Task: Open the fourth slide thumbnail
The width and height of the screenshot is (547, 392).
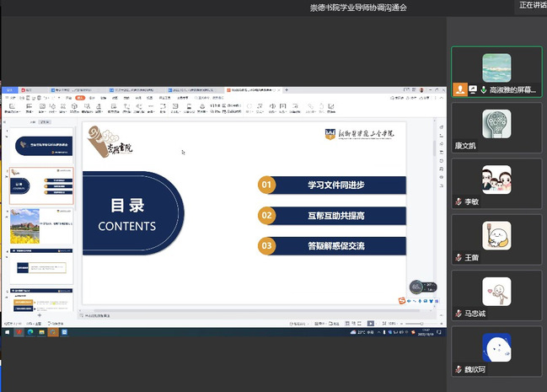Action: [x=41, y=267]
